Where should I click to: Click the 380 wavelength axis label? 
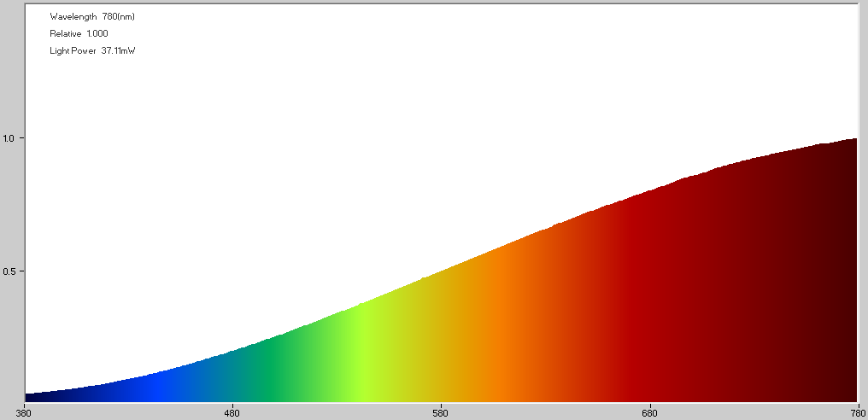[24, 413]
